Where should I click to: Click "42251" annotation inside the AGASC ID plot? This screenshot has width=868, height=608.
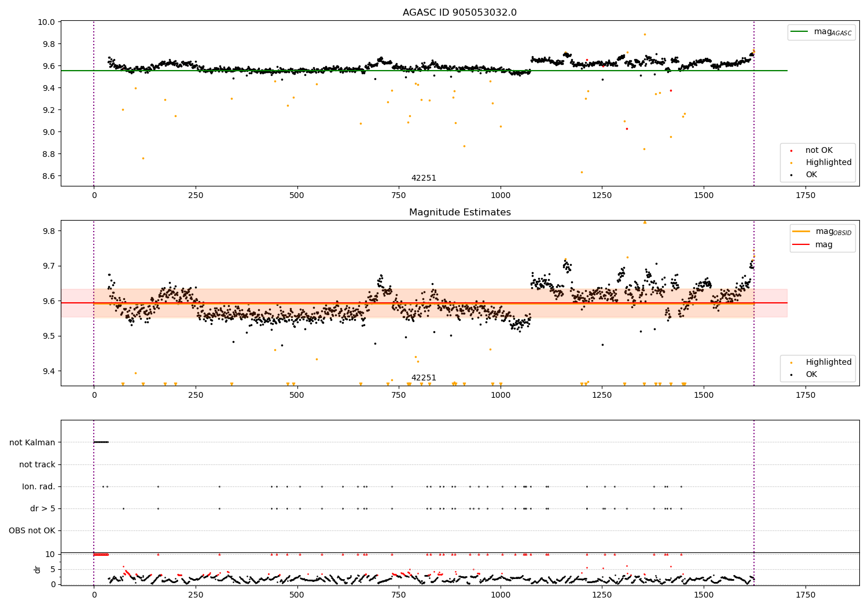[424, 178]
